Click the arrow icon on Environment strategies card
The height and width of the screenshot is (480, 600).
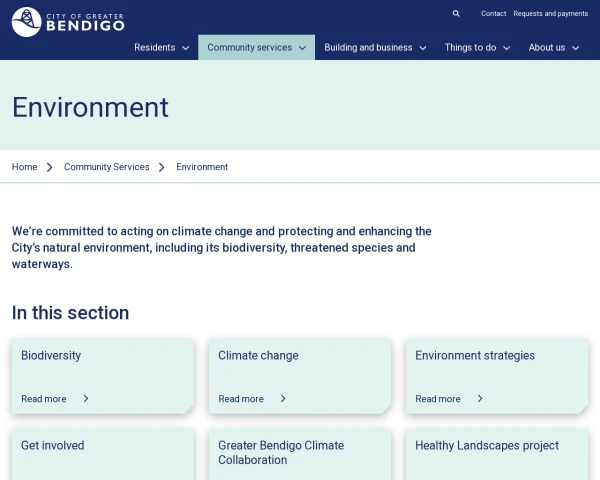click(x=480, y=399)
